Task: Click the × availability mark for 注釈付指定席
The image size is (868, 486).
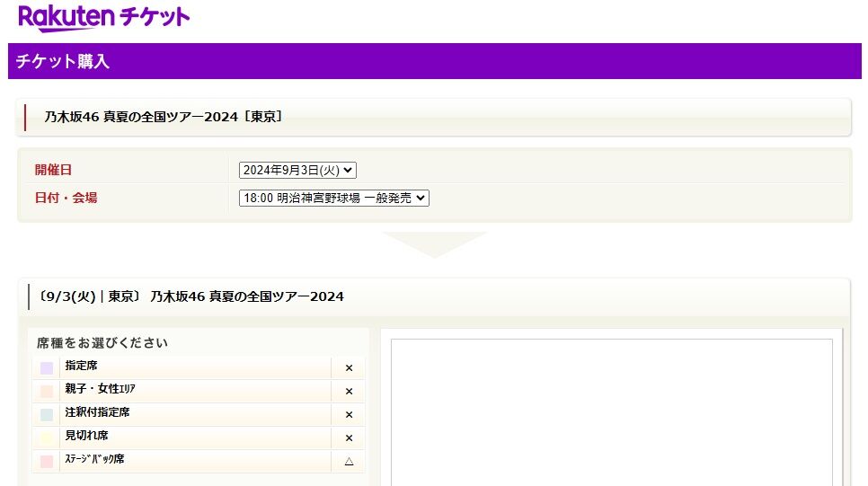Action: point(349,415)
